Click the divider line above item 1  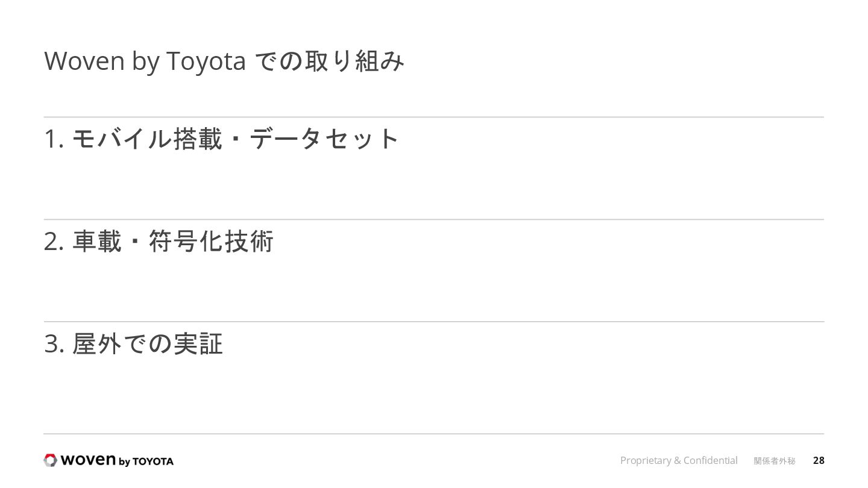point(434,117)
